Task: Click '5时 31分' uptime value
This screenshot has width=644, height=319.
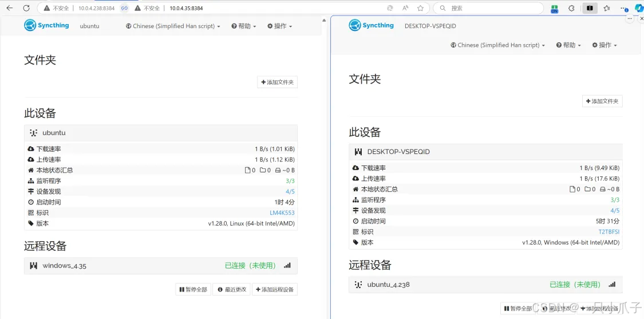Action: coord(609,220)
